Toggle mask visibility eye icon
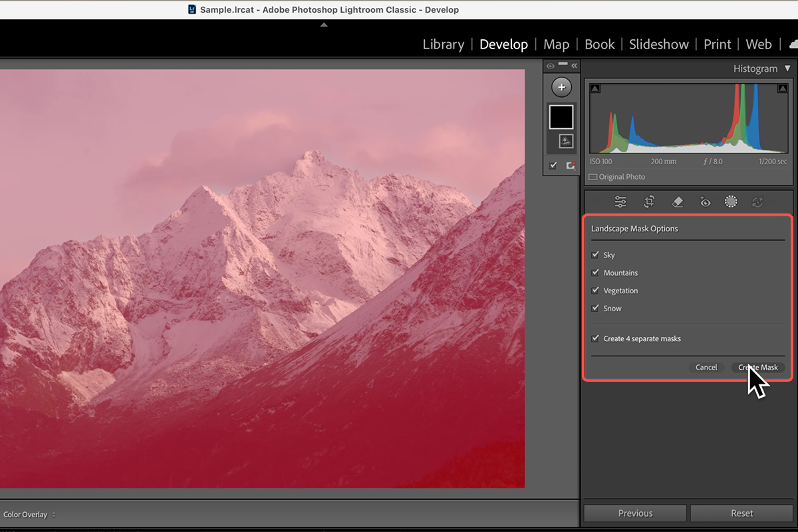The width and height of the screenshot is (798, 532). click(550, 65)
